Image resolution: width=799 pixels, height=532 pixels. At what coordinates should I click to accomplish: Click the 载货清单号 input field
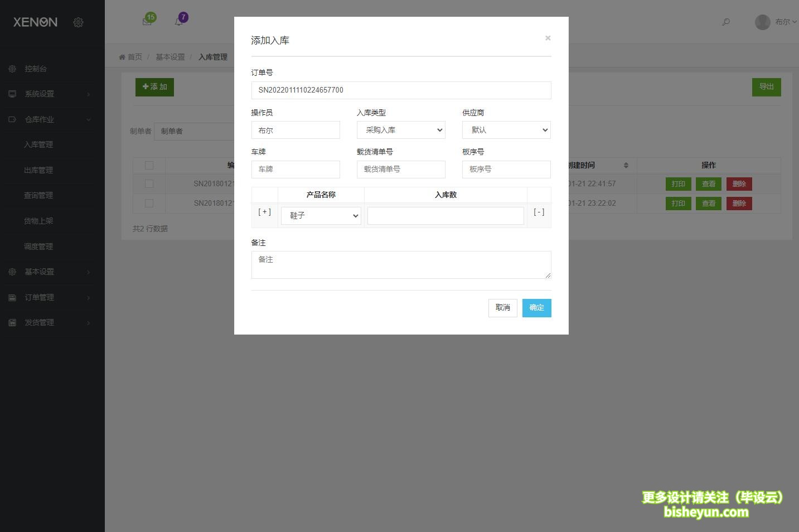coord(401,170)
